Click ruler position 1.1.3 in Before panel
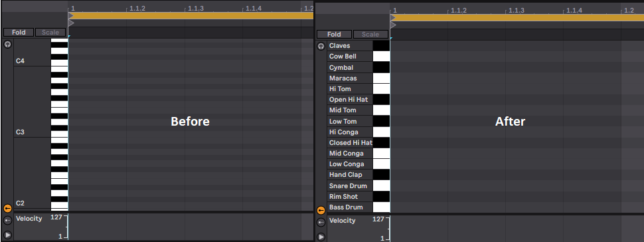The width and height of the screenshot is (644, 242). (195, 8)
